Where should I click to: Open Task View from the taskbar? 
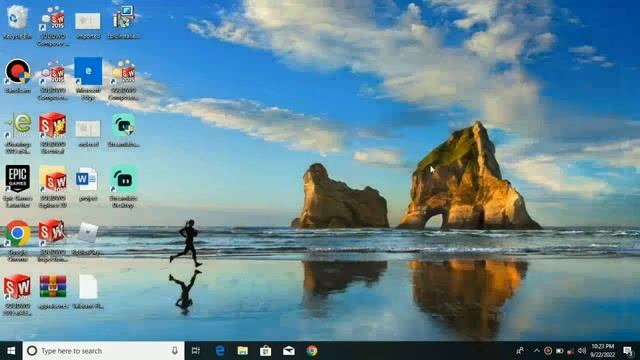196,351
